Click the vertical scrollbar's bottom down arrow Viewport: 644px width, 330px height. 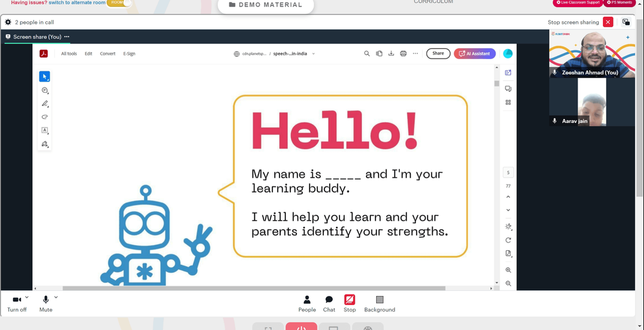[497, 283]
